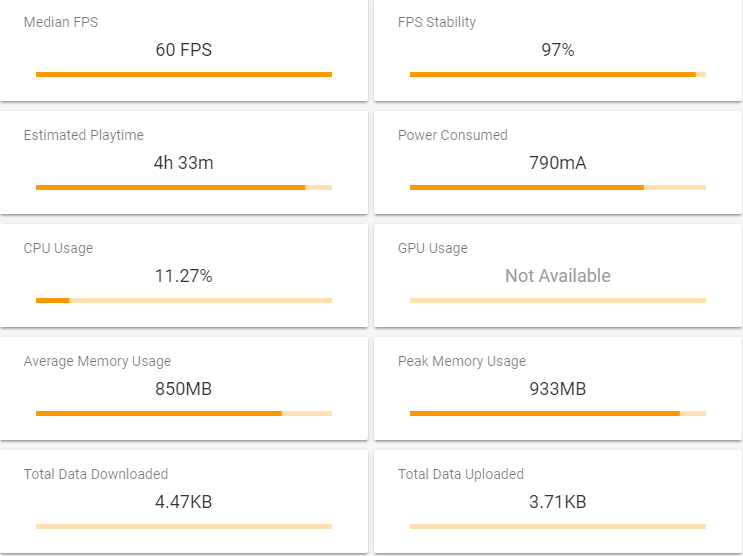Select the 850MB average memory value
The height and width of the screenshot is (556, 743).
(x=184, y=389)
